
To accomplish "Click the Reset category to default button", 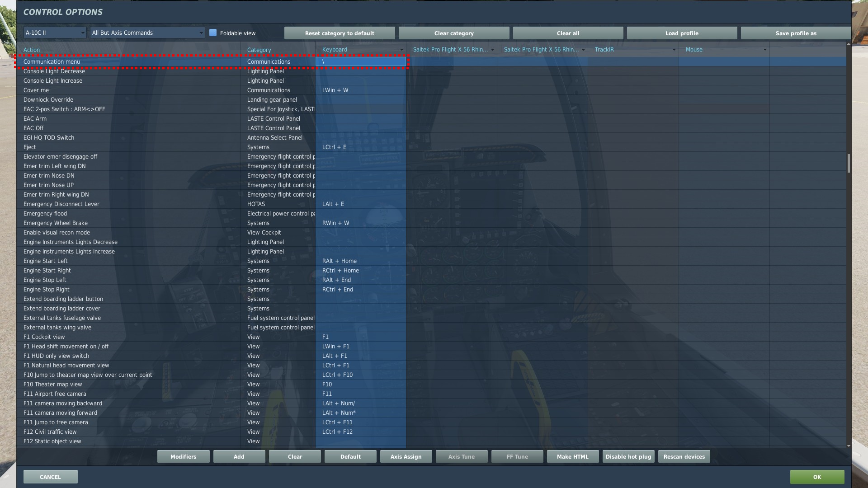I will point(340,33).
